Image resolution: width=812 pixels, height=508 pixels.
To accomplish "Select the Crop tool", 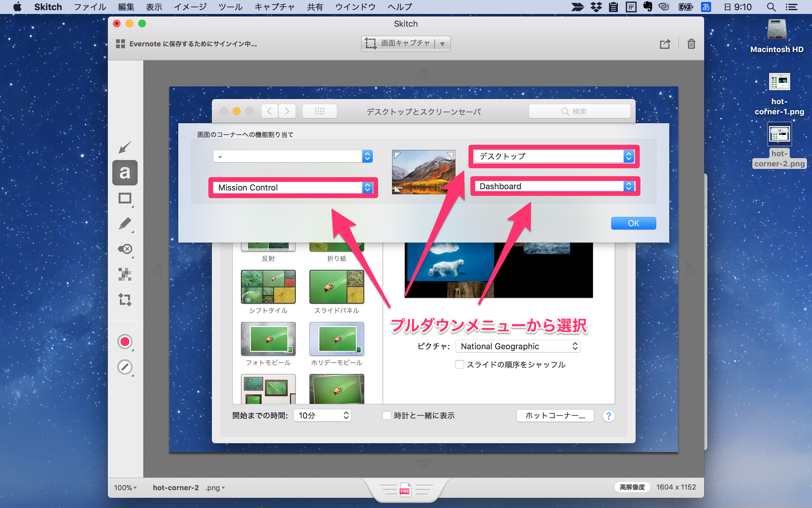I will point(125,299).
